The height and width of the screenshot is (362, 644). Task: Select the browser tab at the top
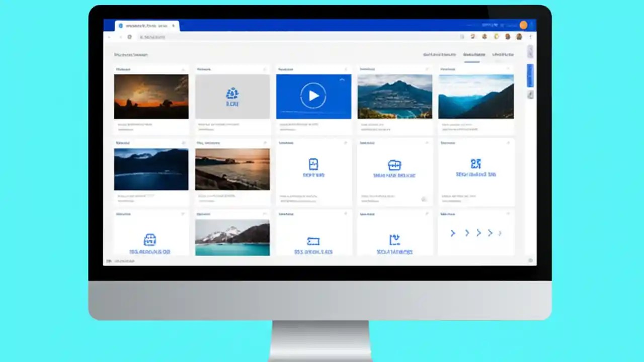pyautogui.click(x=146, y=26)
